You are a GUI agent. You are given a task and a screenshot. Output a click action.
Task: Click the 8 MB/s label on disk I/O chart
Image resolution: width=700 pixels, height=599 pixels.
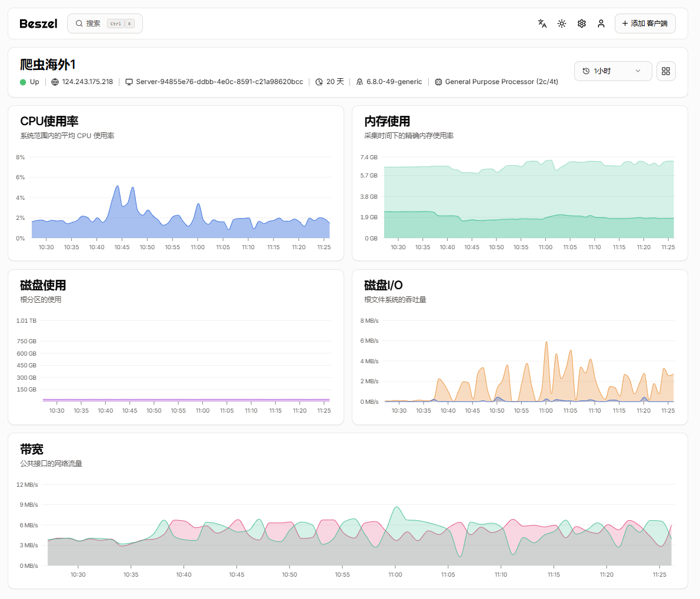point(369,321)
